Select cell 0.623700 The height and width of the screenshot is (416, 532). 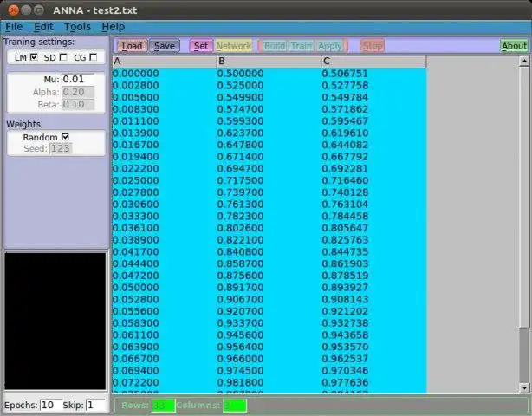[x=240, y=133]
